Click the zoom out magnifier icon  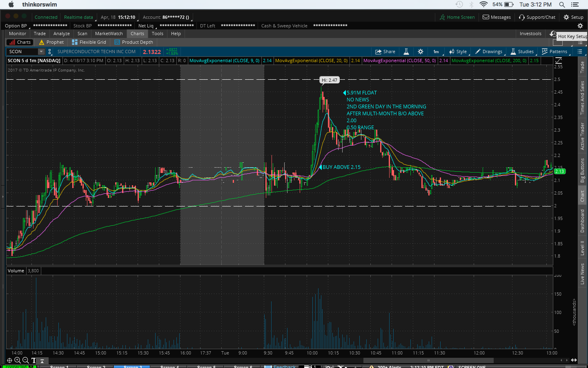click(x=26, y=360)
